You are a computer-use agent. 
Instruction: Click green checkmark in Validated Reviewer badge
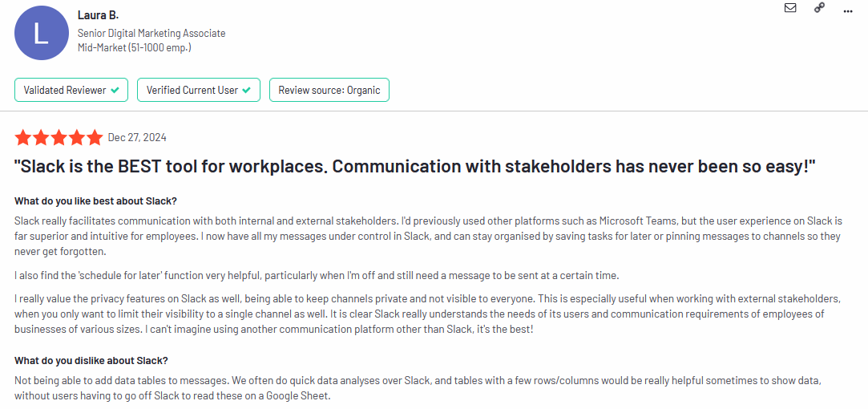[x=115, y=90]
